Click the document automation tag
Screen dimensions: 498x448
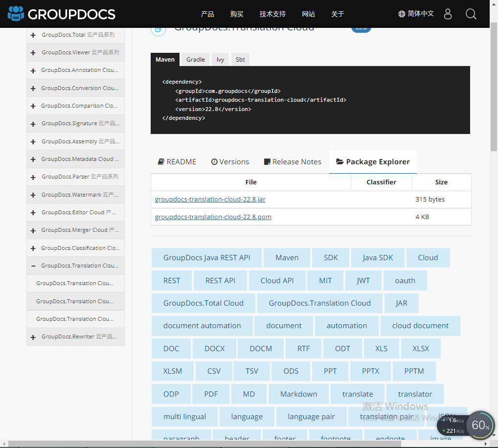[202, 326]
